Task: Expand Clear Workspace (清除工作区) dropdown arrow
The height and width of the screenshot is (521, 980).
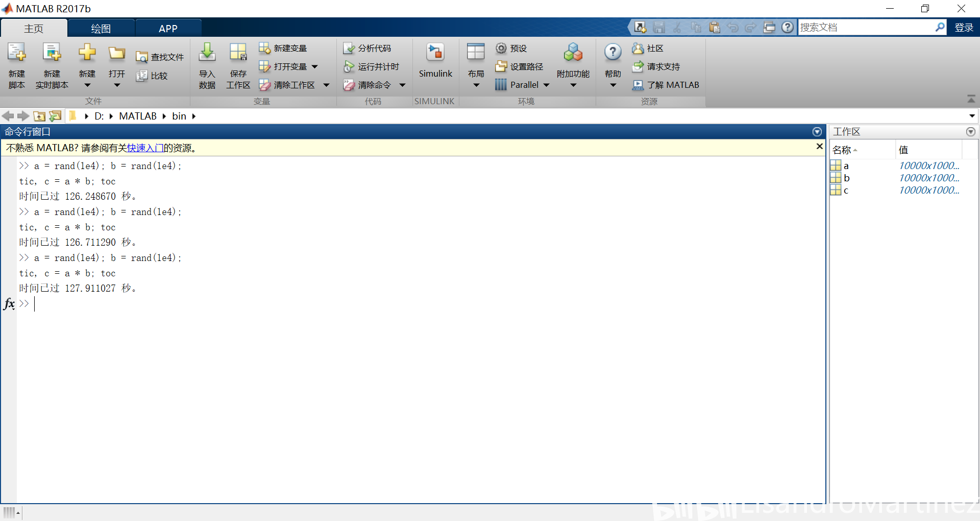Action: 326,85
